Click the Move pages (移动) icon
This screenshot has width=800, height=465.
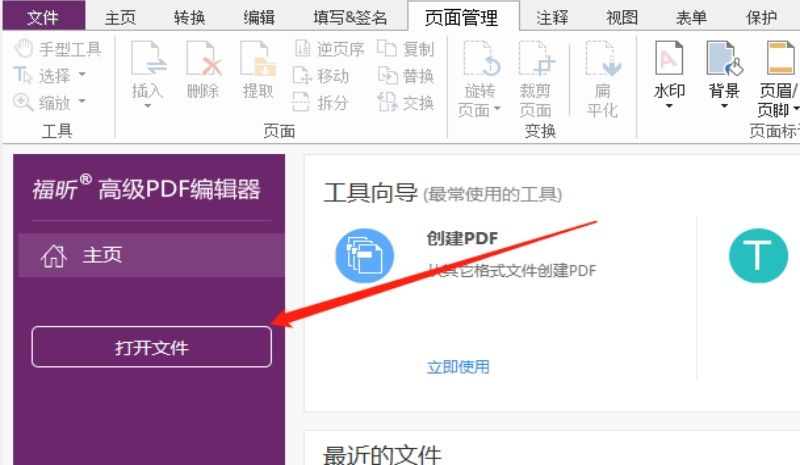[x=302, y=76]
